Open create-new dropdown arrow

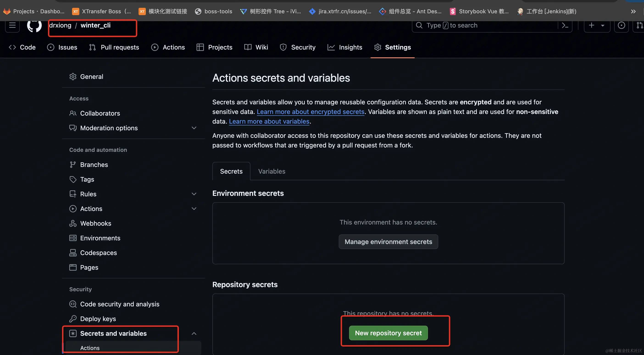[x=603, y=25]
